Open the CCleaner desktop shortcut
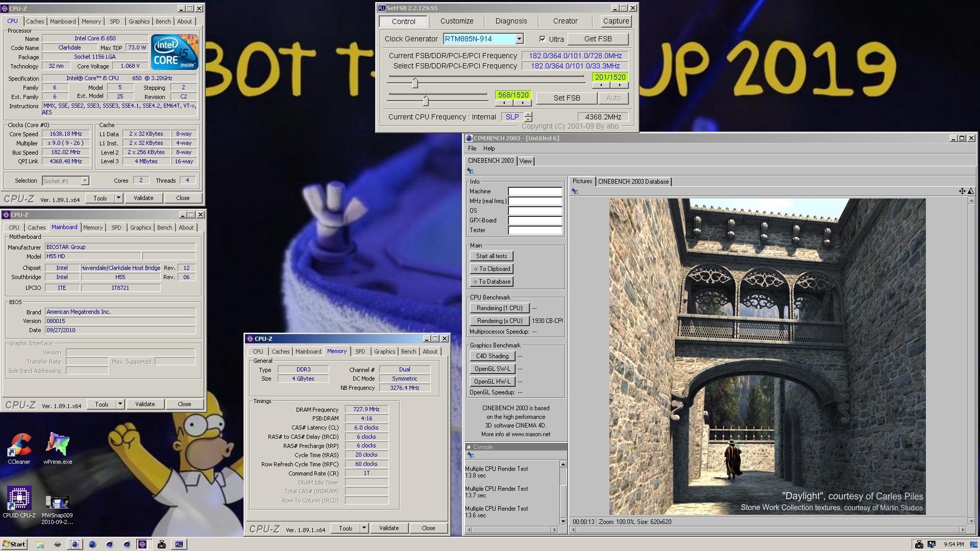 [19, 448]
